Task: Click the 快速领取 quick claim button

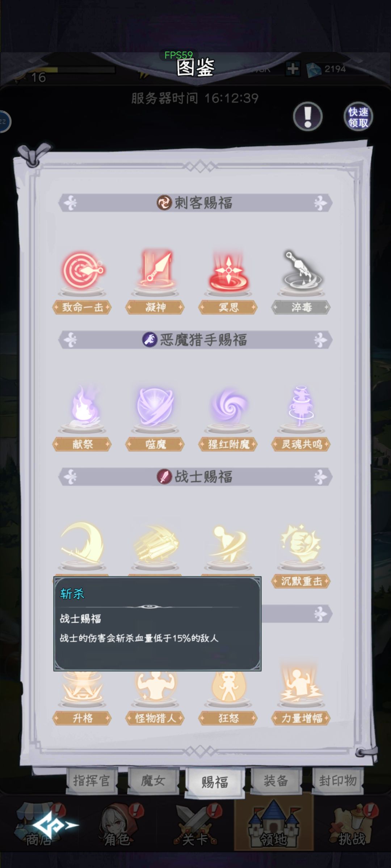Action: click(358, 117)
